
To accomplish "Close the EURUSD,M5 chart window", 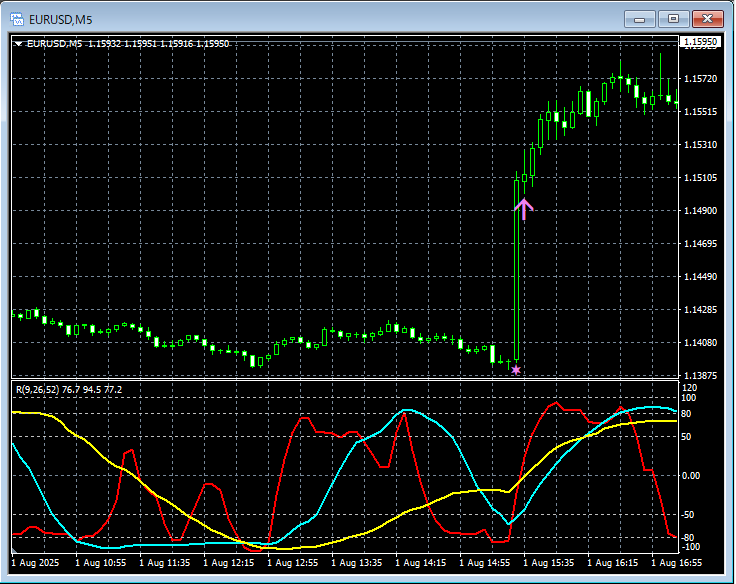I will pyautogui.click(x=708, y=18).
